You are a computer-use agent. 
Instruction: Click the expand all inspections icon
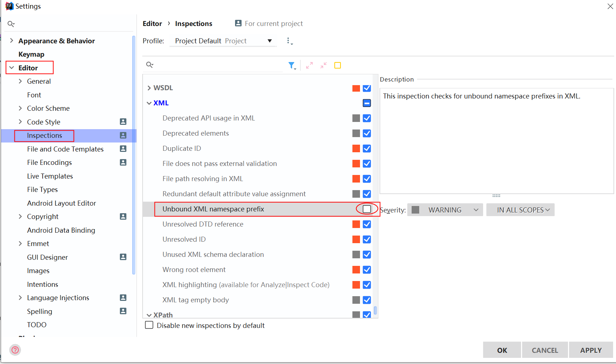click(x=309, y=65)
